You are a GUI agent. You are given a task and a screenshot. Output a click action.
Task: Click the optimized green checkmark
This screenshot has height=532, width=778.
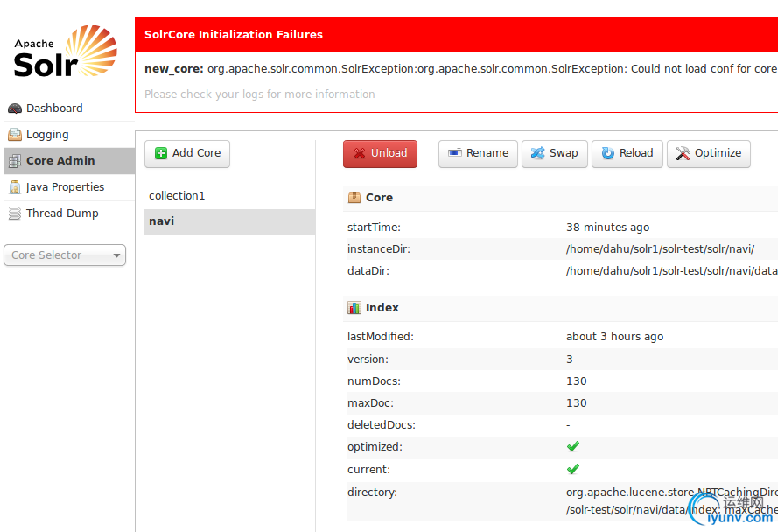(x=573, y=446)
